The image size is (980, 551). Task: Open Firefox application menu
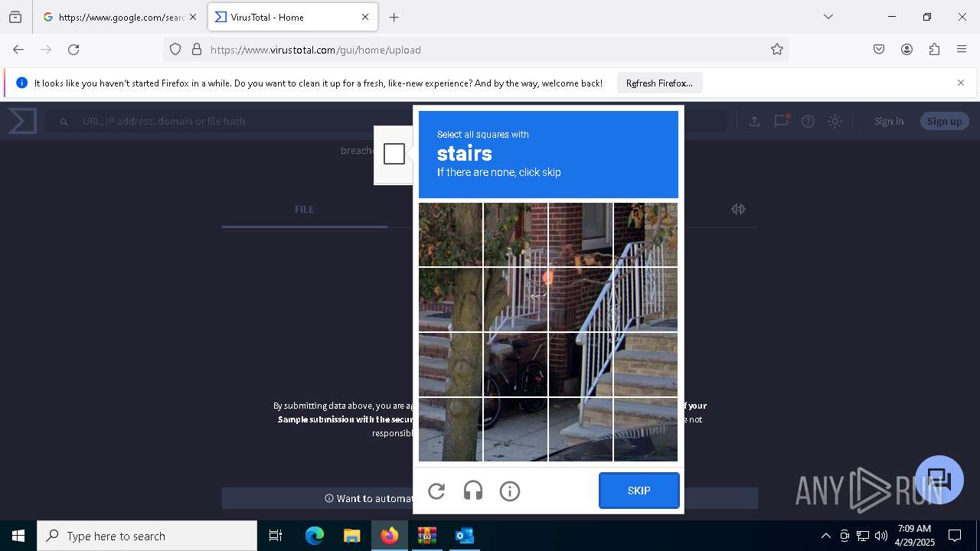[x=962, y=50]
